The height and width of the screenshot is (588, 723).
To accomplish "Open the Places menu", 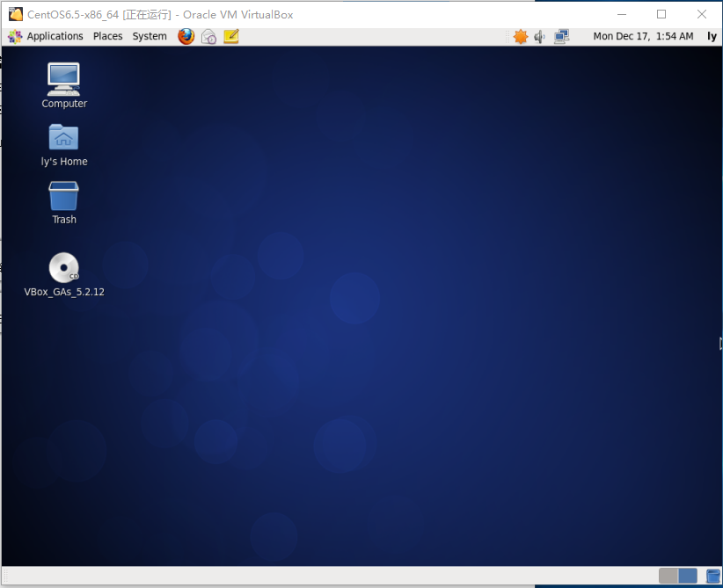I will pos(108,36).
